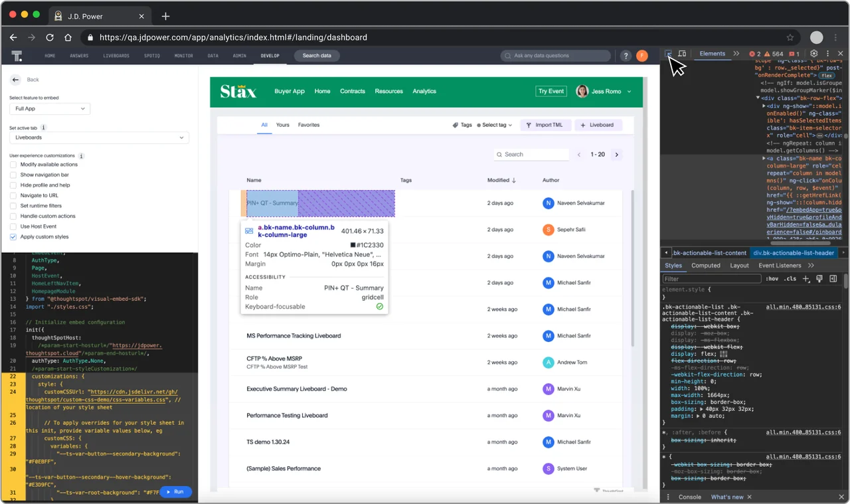Click the Try Event button

(x=551, y=91)
